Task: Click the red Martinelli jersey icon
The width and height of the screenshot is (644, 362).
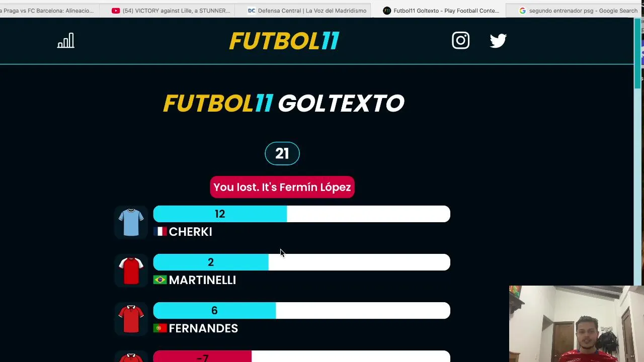Action: (131, 270)
